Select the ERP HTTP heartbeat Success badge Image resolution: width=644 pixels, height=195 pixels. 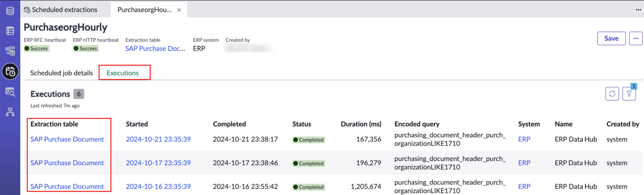click(x=85, y=48)
